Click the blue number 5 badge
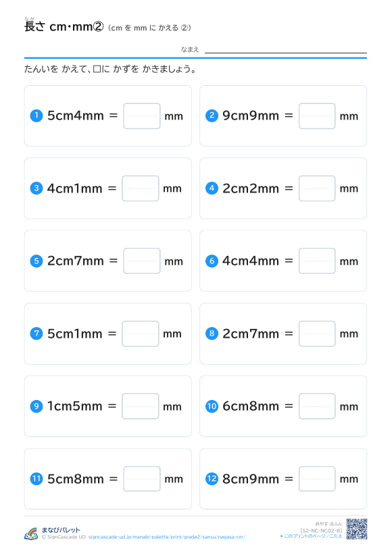Image resolution: width=392 pixels, height=554 pixels. [36, 261]
